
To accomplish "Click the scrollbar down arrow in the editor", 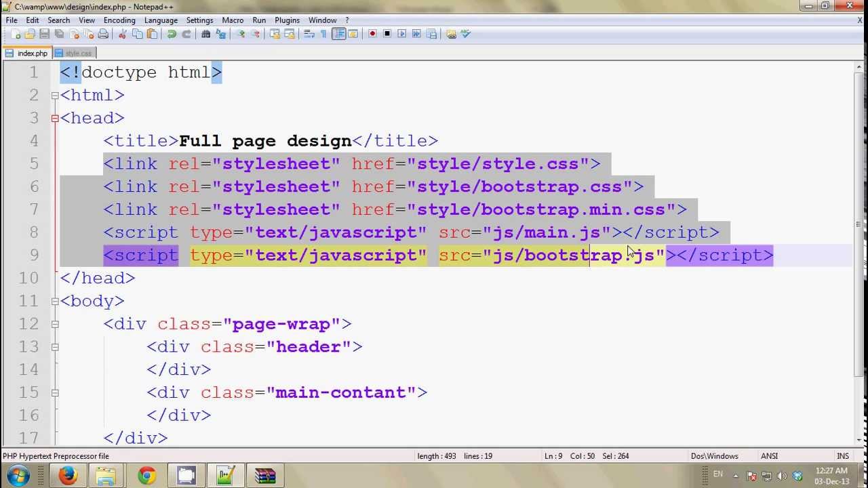I will point(859,440).
